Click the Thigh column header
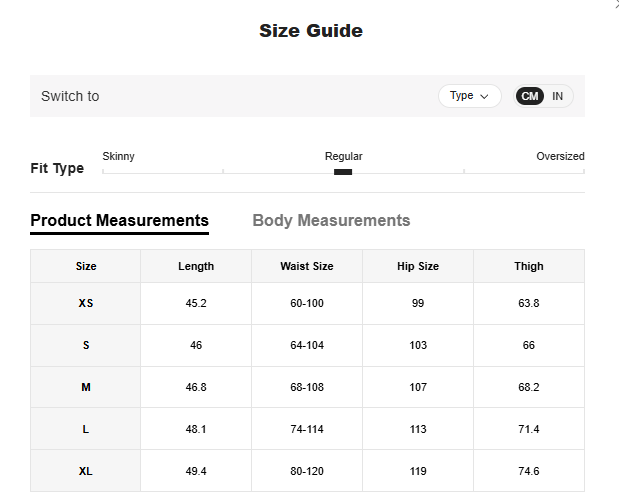Image resolution: width=619 pixels, height=501 pixels. tap(529, 266)
